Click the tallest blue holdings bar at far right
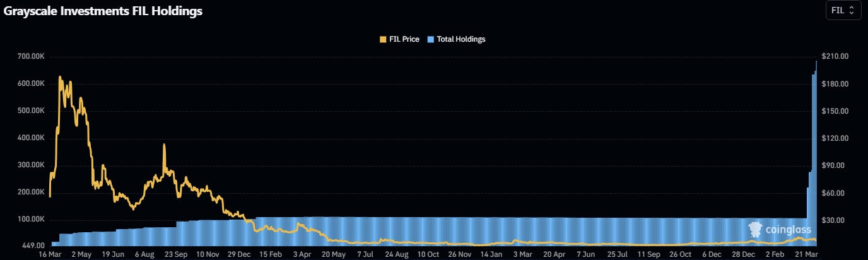Viewport: 868px width, 260px height. pos(816,153)
